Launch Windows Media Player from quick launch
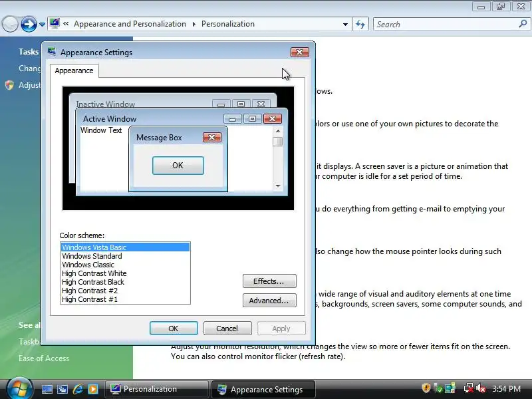This screenshot has width=532, height=399. pyautogui.click(x=93, y=389)
